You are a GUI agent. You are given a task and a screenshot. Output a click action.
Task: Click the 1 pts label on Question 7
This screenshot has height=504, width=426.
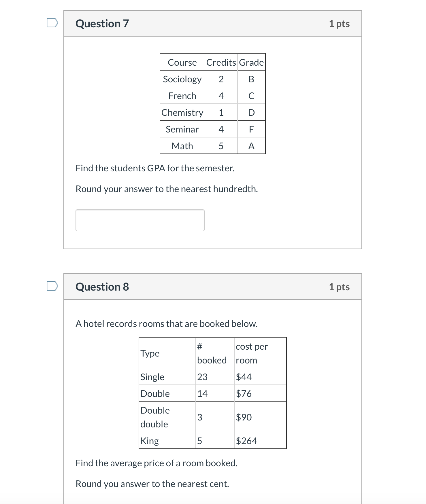(340, 24)
